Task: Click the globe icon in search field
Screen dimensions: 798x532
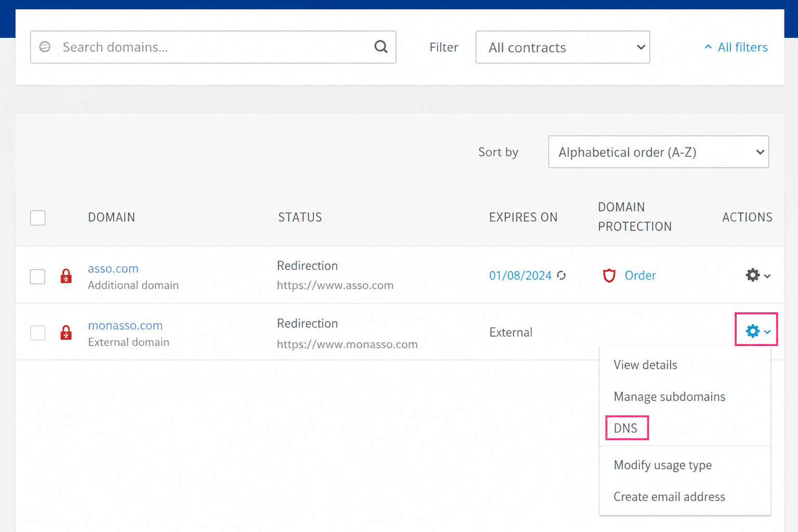Action: click(x=45, y=47)
